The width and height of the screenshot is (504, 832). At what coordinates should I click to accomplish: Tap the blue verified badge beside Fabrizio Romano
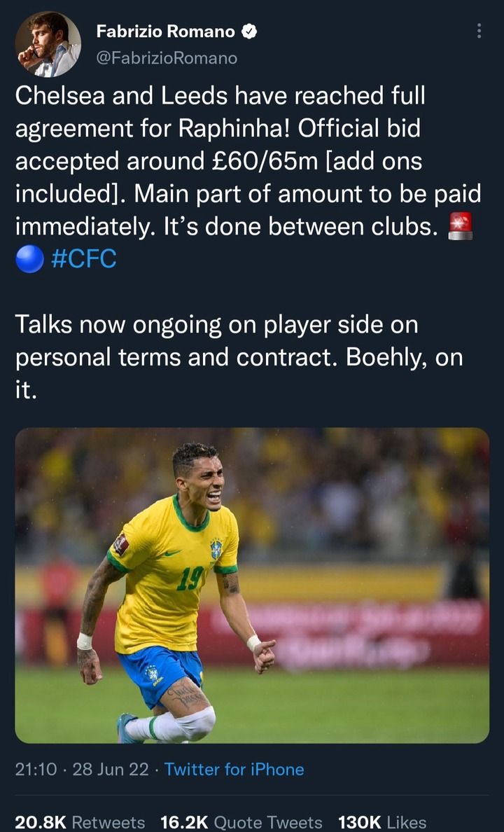tap(249, 32)
